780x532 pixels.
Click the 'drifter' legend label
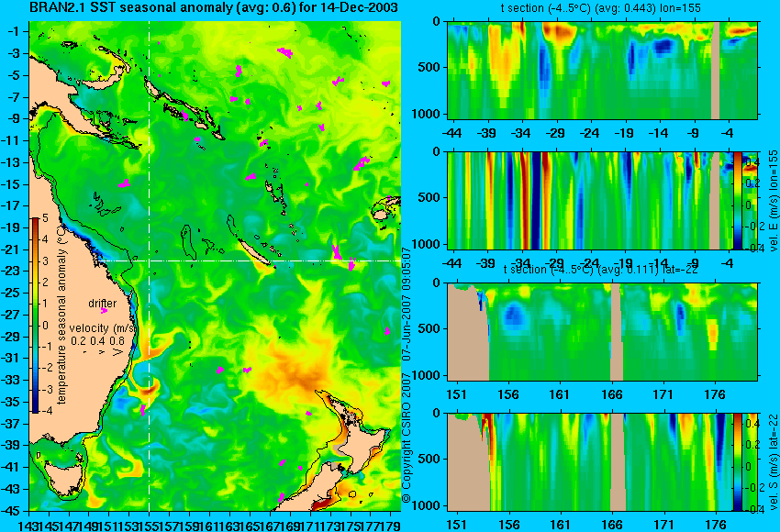(103, 304)
